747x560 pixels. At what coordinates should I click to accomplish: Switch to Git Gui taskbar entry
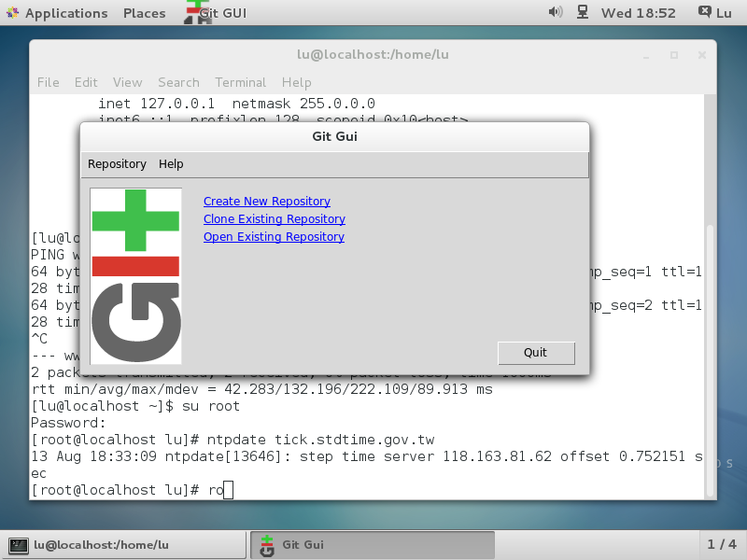tap(373, 545)
